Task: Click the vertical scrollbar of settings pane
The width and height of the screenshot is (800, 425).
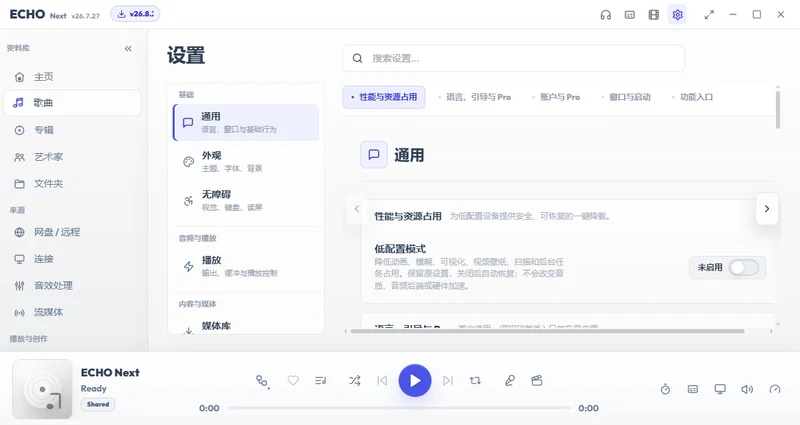Action: [778, 110]
